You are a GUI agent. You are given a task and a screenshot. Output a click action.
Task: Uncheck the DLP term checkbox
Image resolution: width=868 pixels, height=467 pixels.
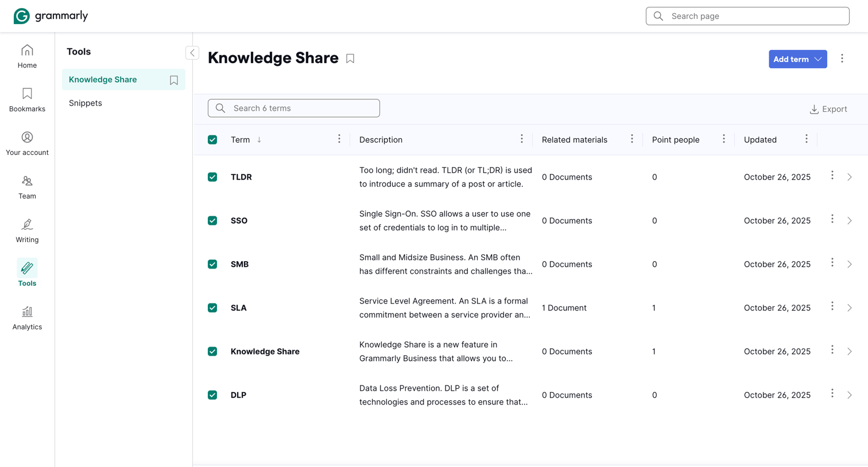pyautogui.click(x=212, y=395)
